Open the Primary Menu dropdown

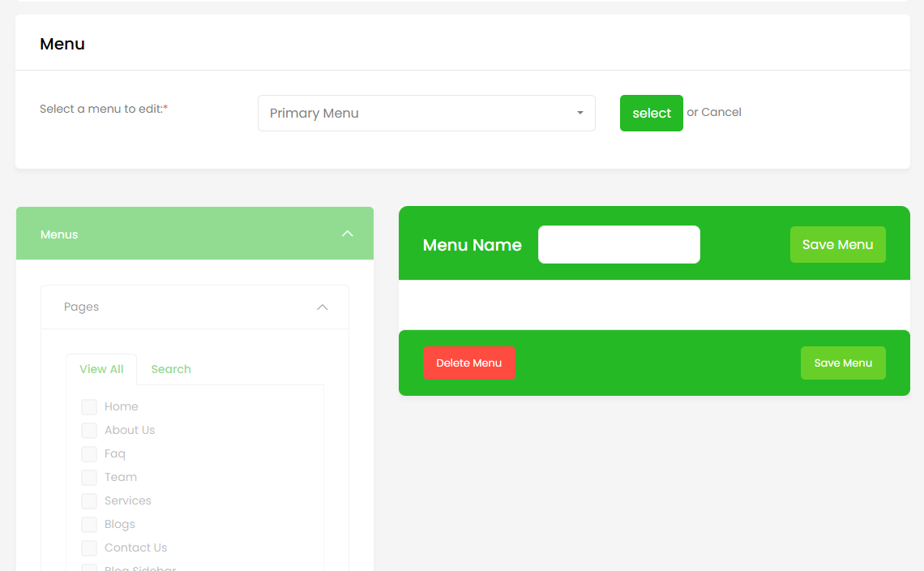tap(426, 114)
